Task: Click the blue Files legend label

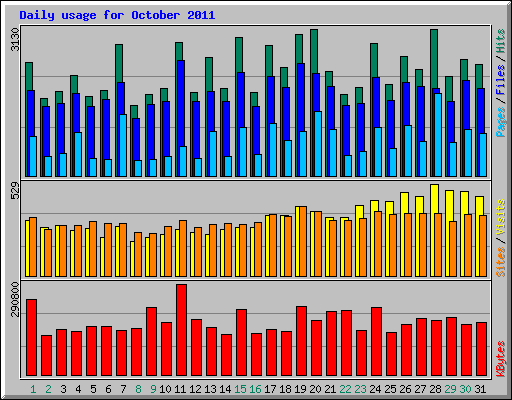Action: click(501, 80)
